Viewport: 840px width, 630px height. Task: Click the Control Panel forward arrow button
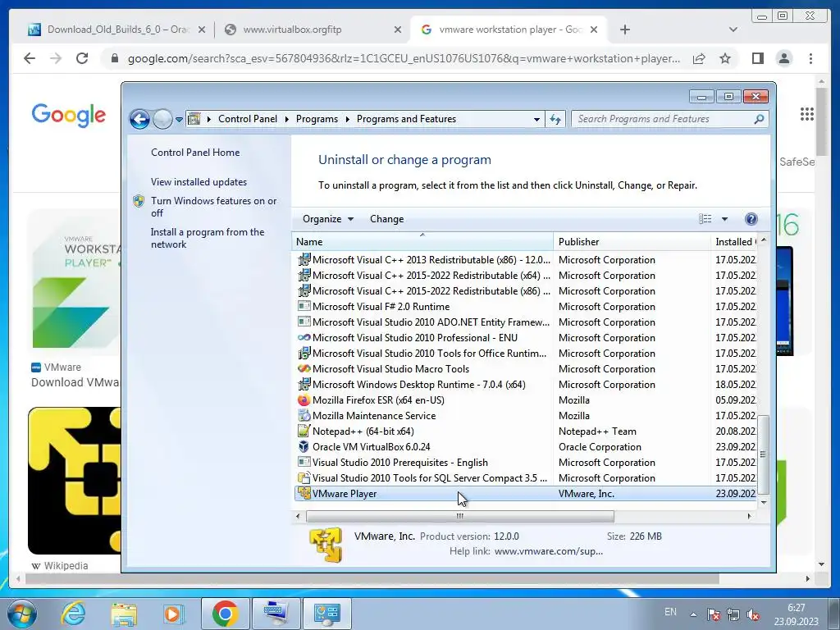coord(162,119)
